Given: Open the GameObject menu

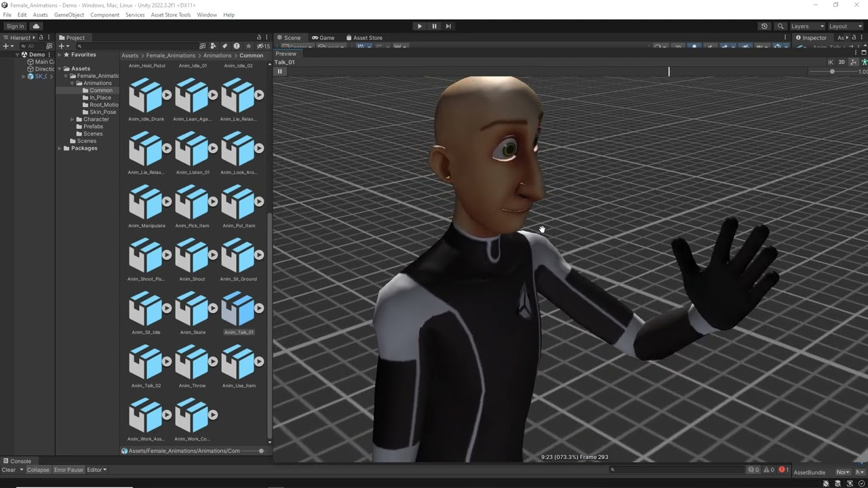Looking at the screenshot, I should click(x=69, y=15).
